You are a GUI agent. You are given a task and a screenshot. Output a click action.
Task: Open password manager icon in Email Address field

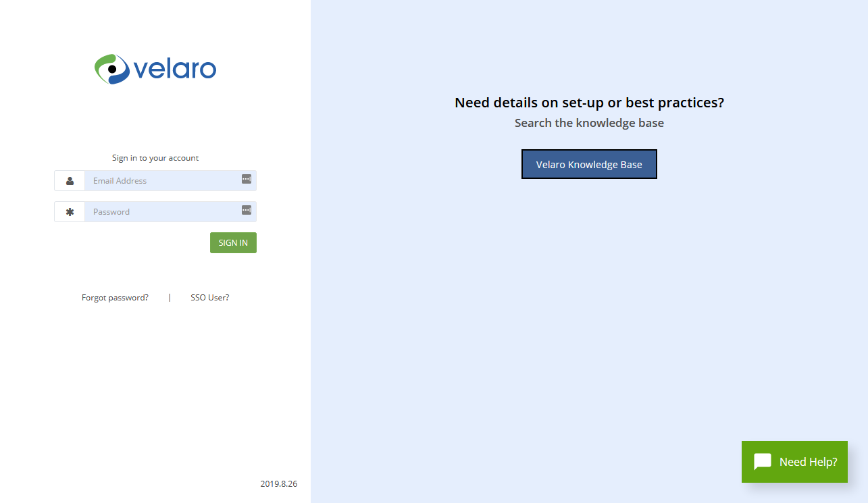click(x=247, y=179)
